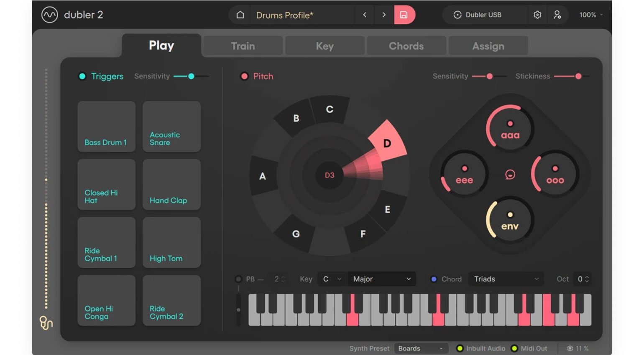Switch to the Train tab
644x355 pixels.
[243, 46]
